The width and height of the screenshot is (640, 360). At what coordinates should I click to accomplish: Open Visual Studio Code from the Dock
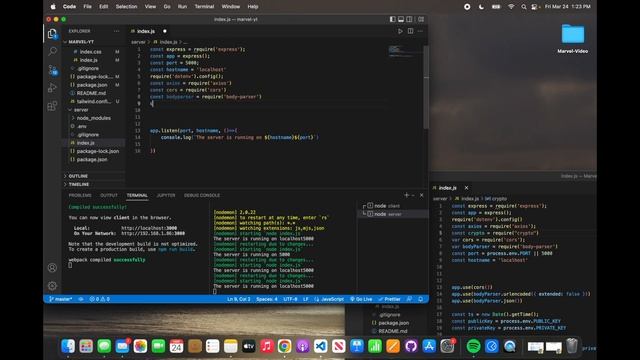click(x=321, y=346)
